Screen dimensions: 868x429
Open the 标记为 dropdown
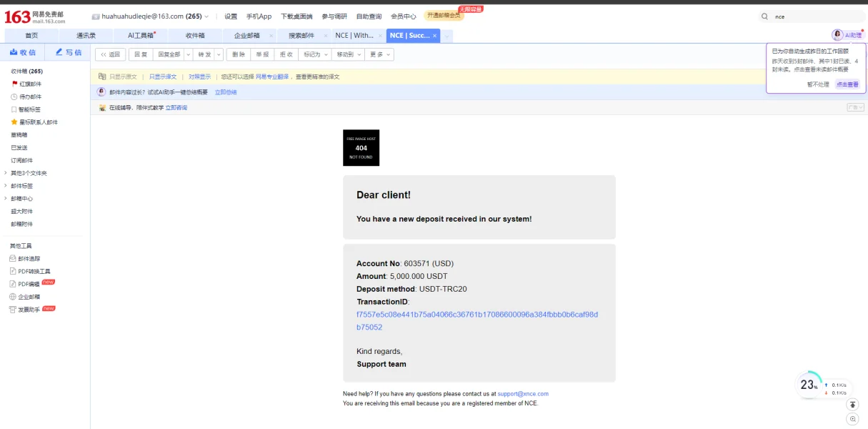point(316,54)
